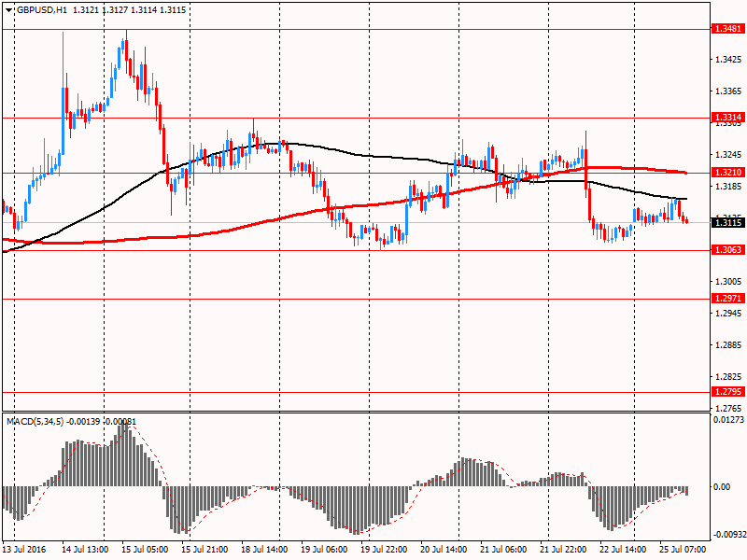Select the 1.3210 level price label

(x=728, y=173)
